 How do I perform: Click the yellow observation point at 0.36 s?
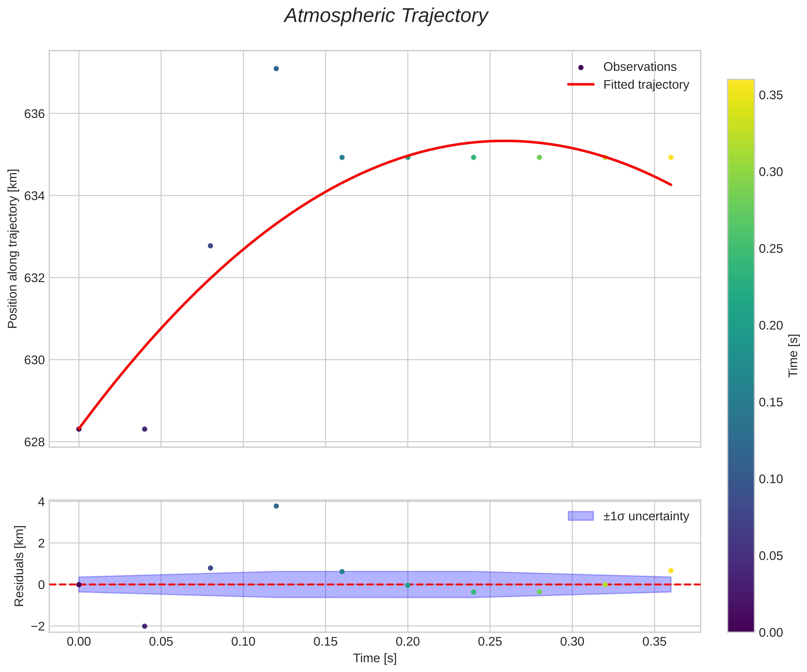[x=670, y=157]
